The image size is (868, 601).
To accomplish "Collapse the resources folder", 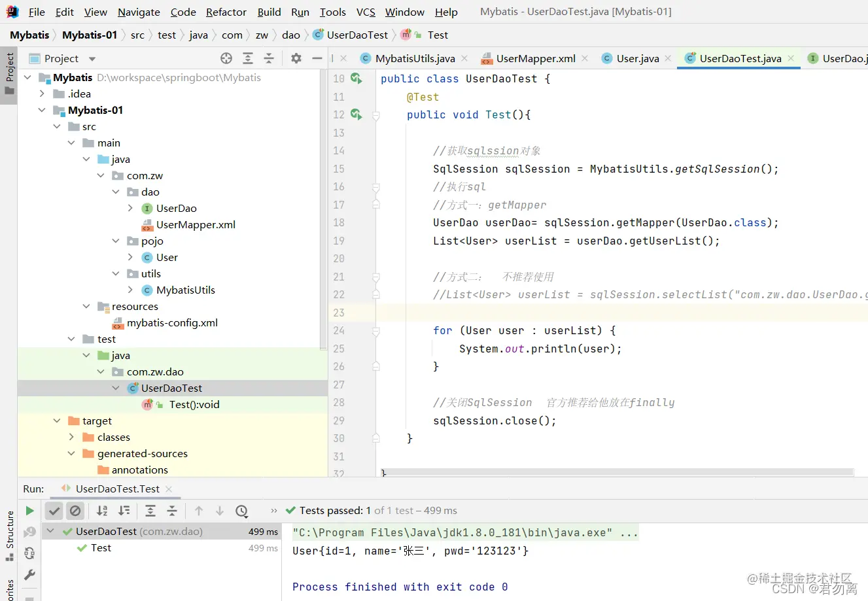I will (86, 306).
